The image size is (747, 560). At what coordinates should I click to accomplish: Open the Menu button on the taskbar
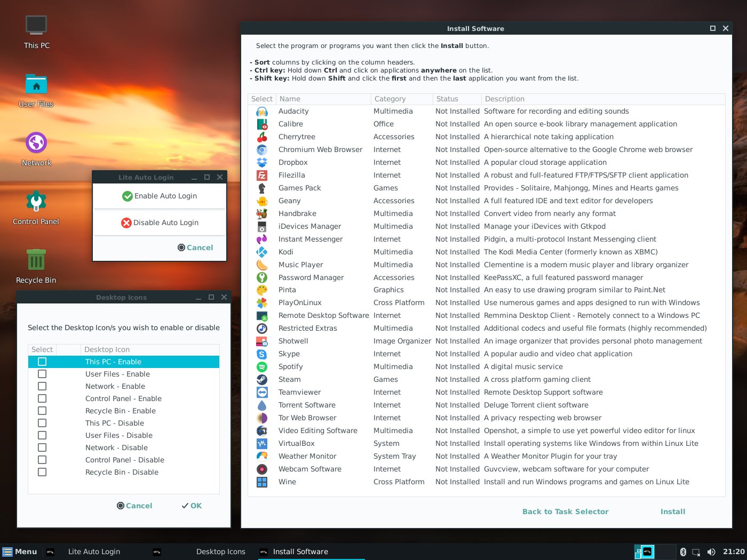click(x=20, y=552)
